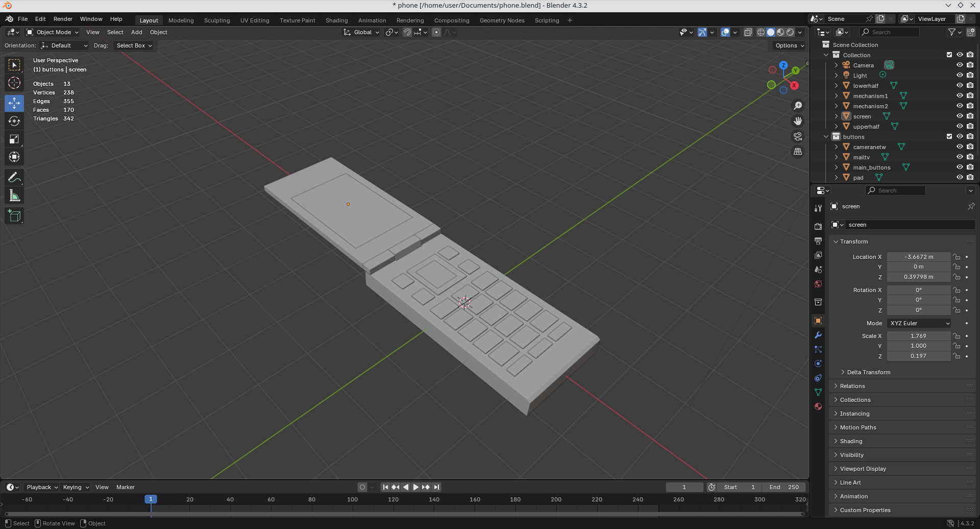Hide the lowerhalf object in viewport
Screen dimensions: 980x529
click(960, 86)
